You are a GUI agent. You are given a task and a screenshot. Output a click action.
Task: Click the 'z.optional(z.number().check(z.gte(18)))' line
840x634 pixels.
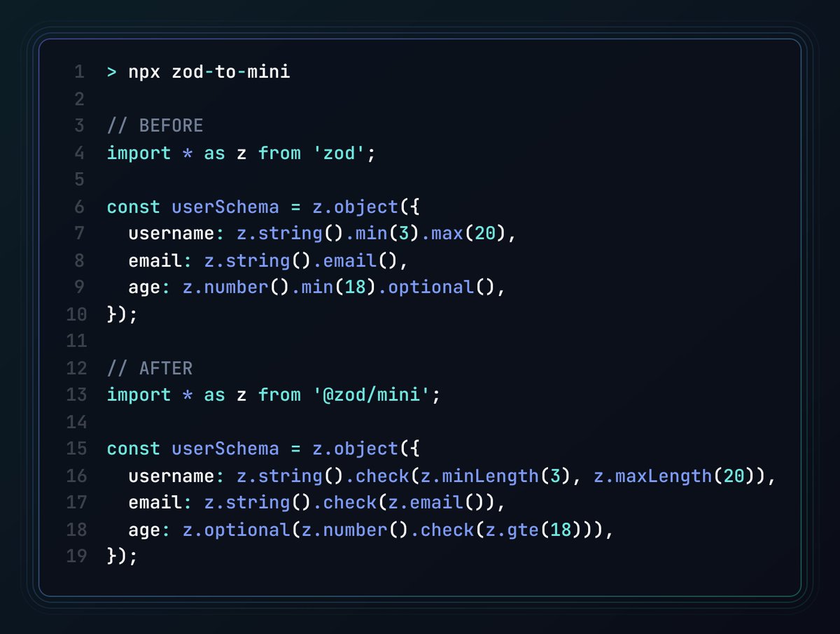click(x=370, y=530)
